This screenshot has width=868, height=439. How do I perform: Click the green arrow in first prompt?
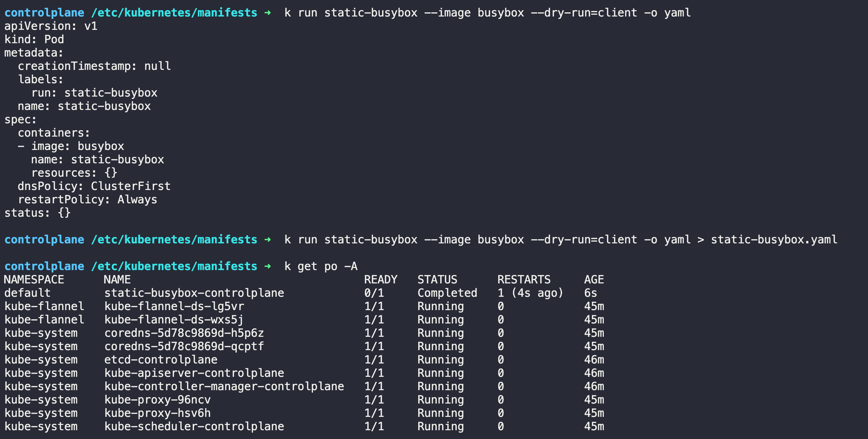click(267, 13)
